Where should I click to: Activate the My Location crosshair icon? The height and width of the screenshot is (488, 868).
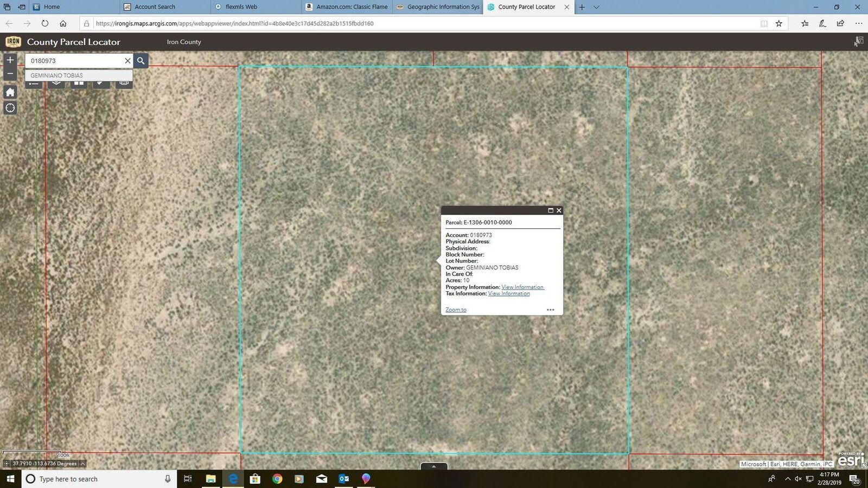pyautogui.click(x=10, y=108)
